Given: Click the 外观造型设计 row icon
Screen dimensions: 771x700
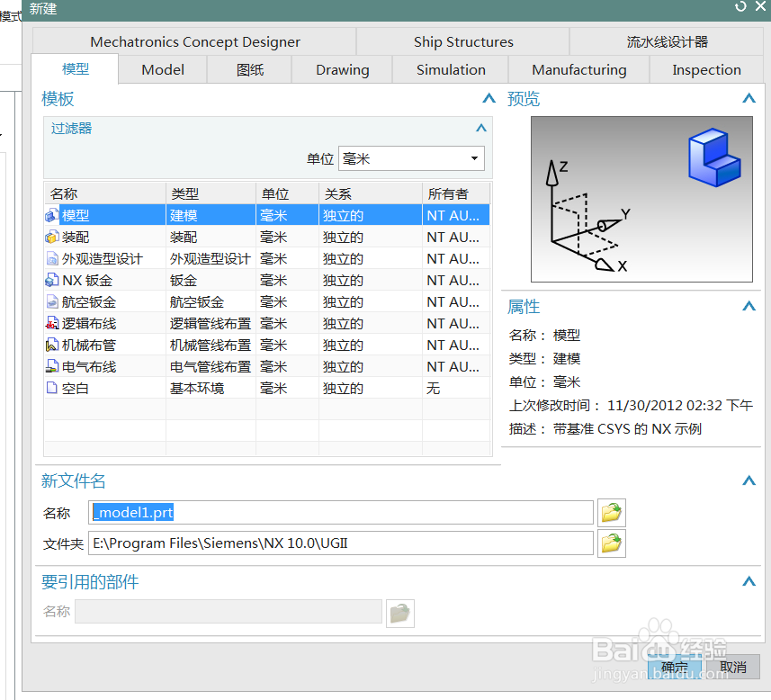Looking at the screenshot, I should (52, 259).
